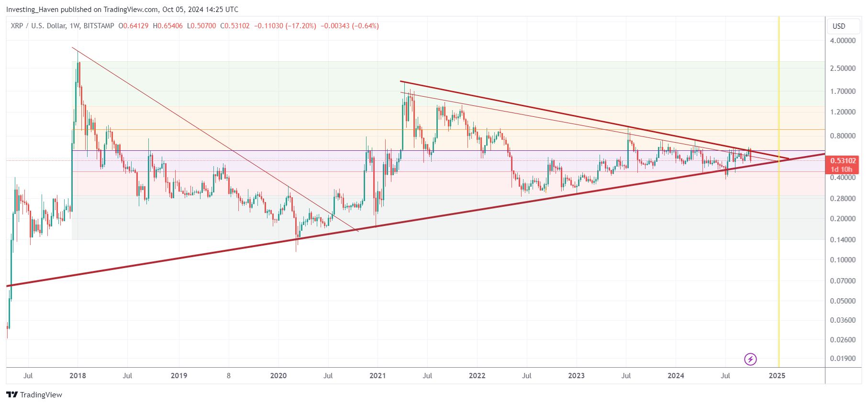Click the 1d 10h countdown under the price tag
Viewport: 868px width, 405px height.
[842, 169]
